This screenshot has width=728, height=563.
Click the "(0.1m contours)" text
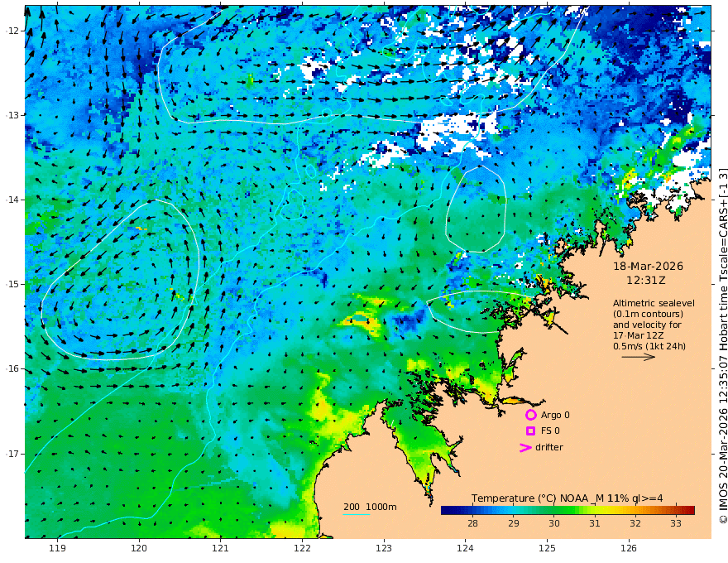pos(648,314)
